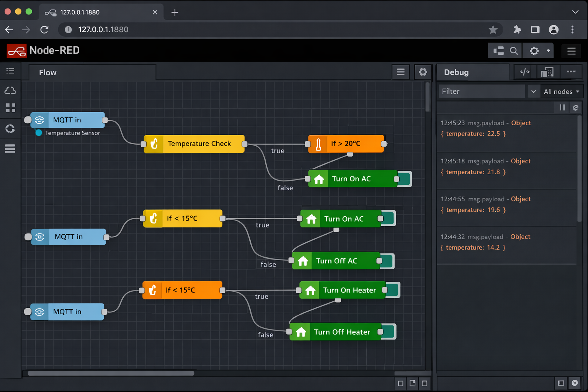
Task: Select the Debug sidebar tab
Action: 473,72
